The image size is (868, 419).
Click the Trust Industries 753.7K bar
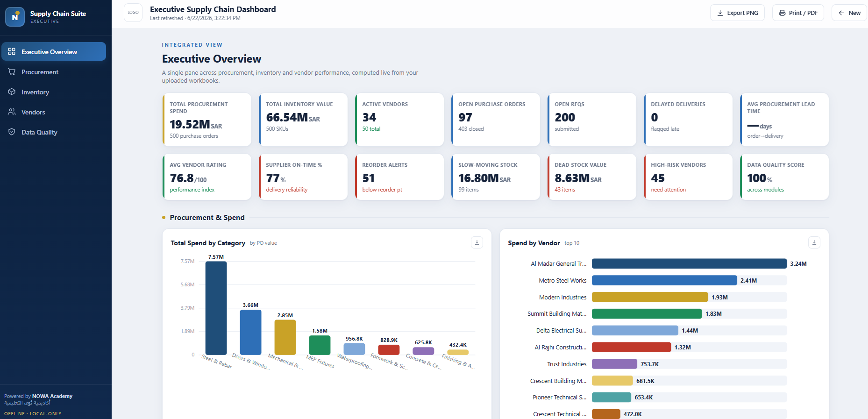[x=614, y=364]
